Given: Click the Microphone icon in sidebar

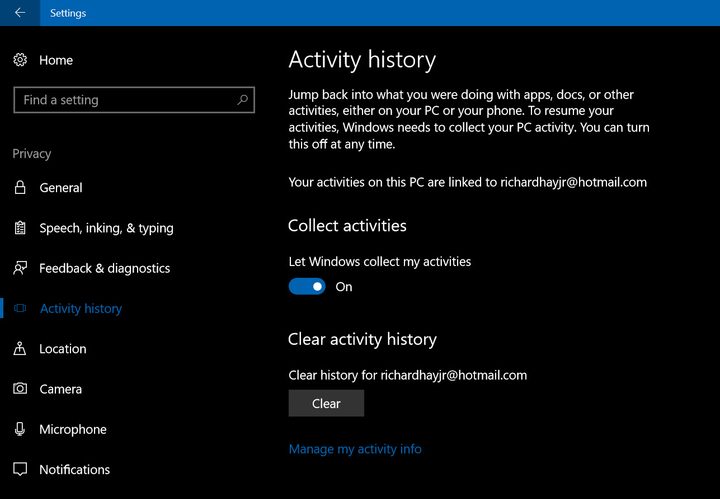Looking at the screenshot, I should click(20, 429).
